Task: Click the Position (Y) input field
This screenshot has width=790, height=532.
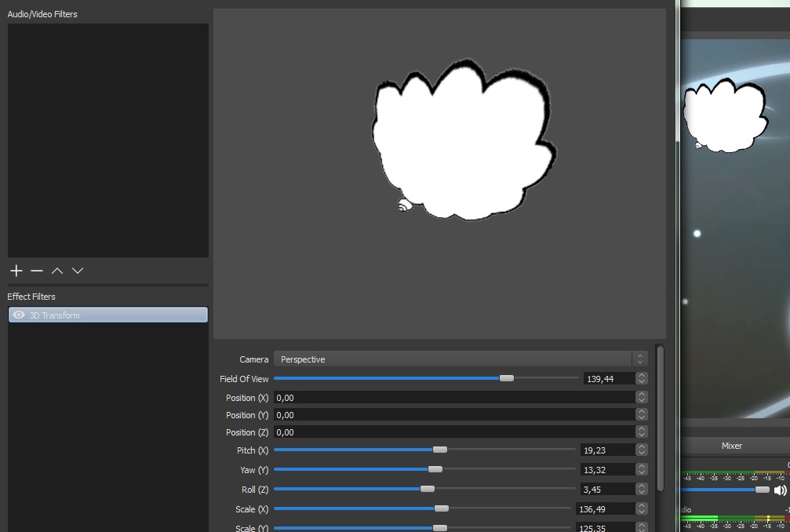Action: tap(453, 415)
